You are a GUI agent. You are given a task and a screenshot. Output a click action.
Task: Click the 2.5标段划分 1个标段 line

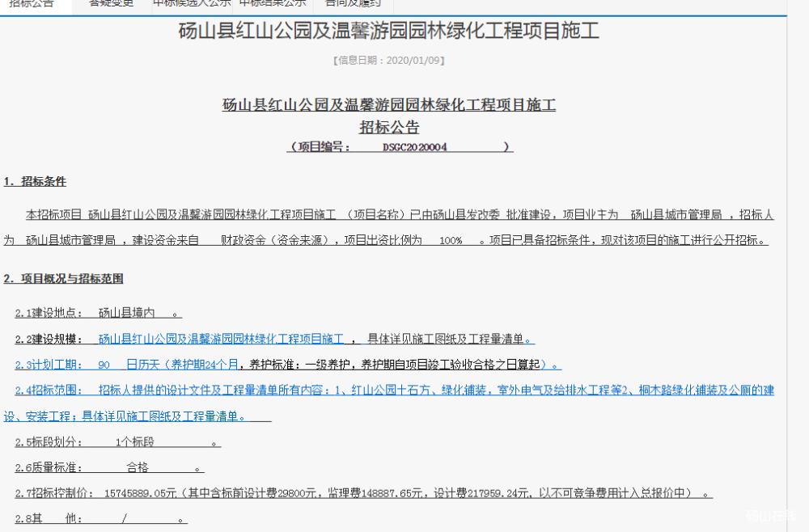tap(117, 441)
